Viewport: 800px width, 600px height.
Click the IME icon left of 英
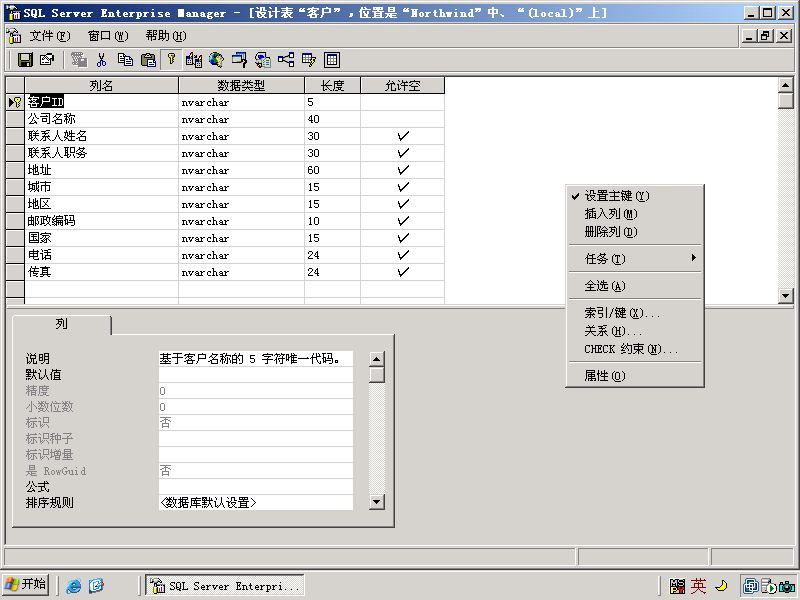[677, 586]
